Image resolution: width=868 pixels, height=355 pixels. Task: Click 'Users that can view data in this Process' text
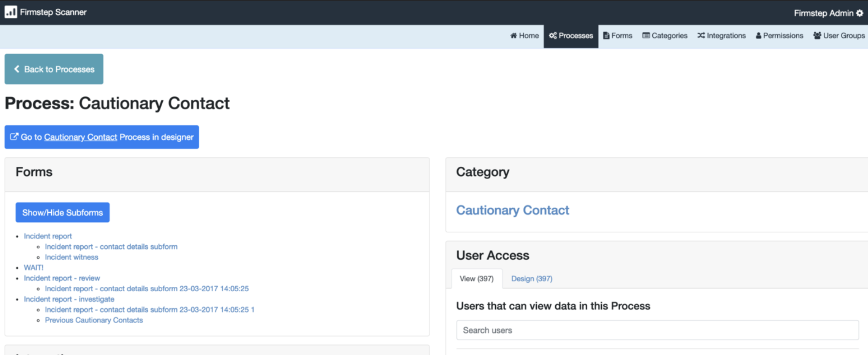[x=553, y=306]
